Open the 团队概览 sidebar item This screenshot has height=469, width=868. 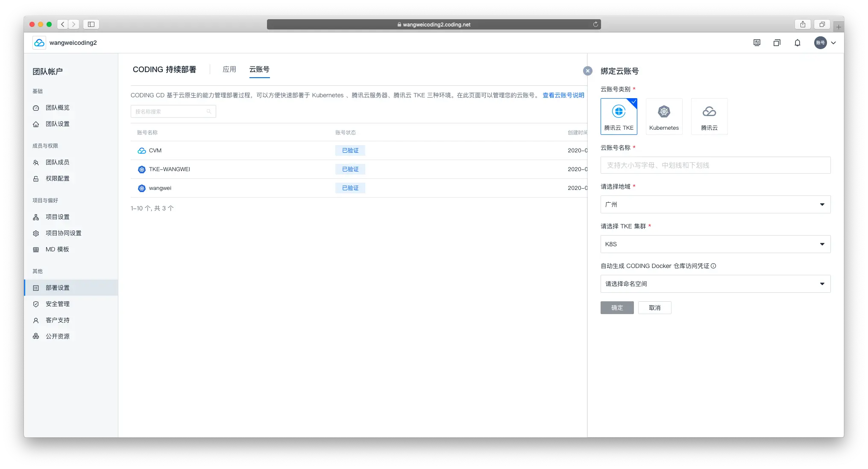pos(57,108)
